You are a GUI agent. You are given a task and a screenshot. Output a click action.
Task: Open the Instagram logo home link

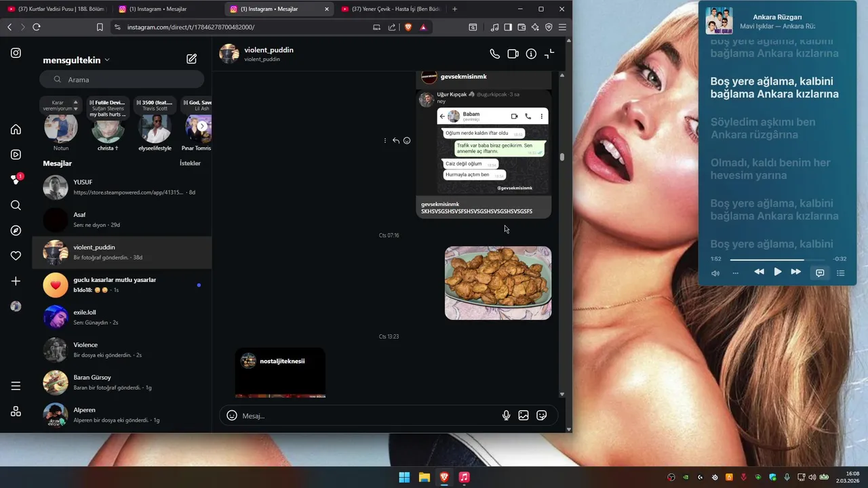pyautogui.click(x=16, y=53)
